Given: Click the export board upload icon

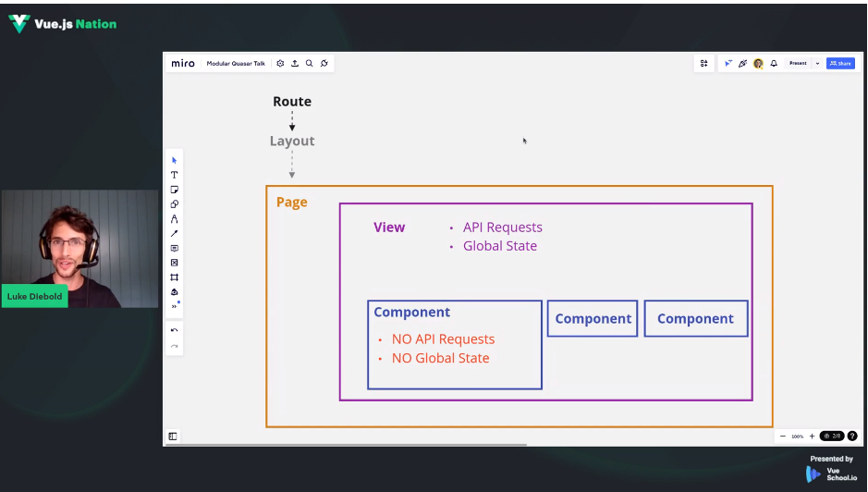Looking at the screenshot, I should point(295,64).
